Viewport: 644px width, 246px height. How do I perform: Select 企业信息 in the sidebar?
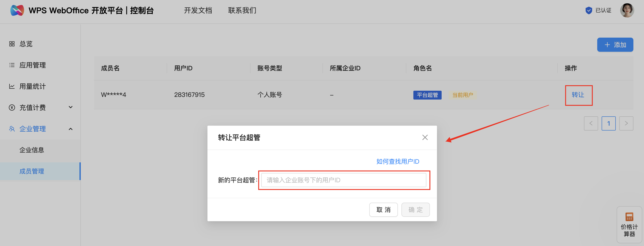32,150
